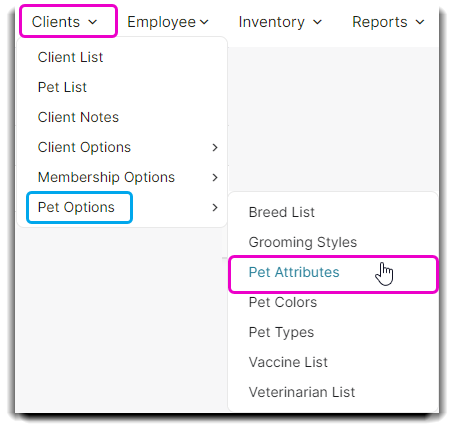Open the Inventory dropdown
The width and height of the screenshot is (454, 443).
point(280,22)
